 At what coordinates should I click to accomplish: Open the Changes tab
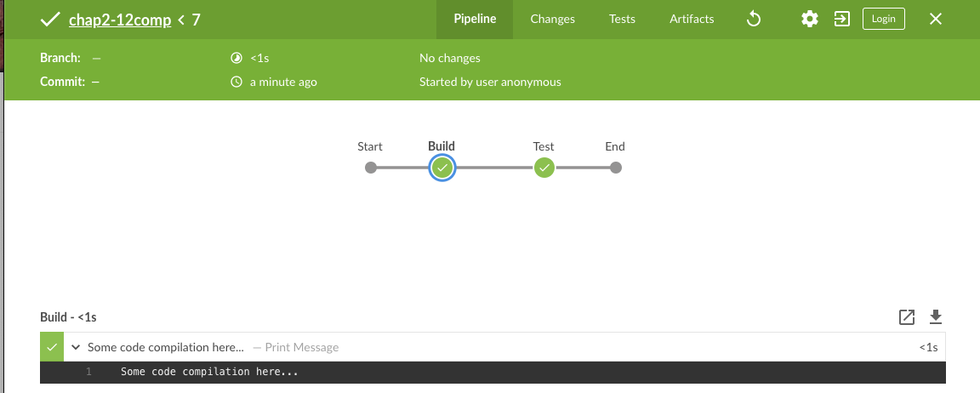[552, 19]
